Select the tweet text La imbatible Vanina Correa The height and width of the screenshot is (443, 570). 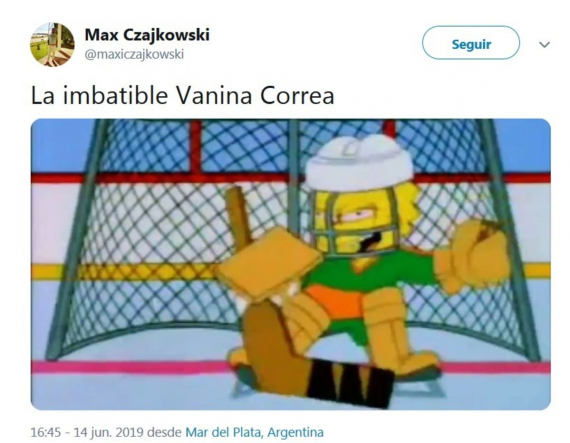(x=182, y=96)
